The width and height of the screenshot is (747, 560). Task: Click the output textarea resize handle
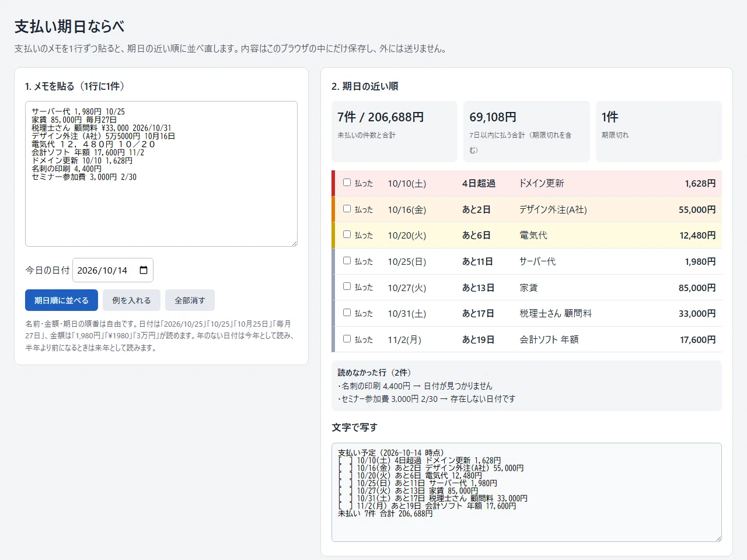pyautogui.click(x=718, y=538)
